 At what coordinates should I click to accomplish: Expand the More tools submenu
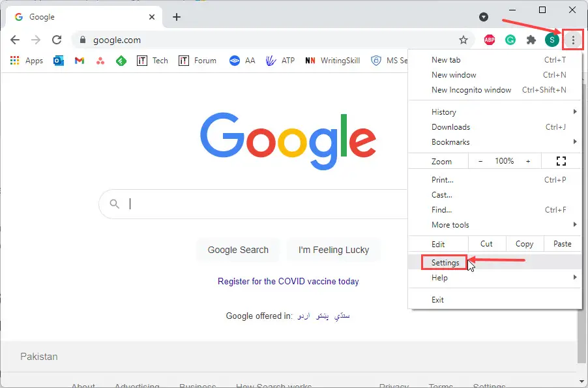click(495, 225)
